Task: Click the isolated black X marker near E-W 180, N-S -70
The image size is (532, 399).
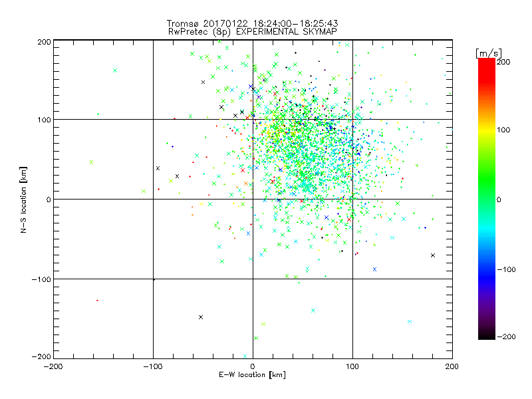Action: click(433, 255)
